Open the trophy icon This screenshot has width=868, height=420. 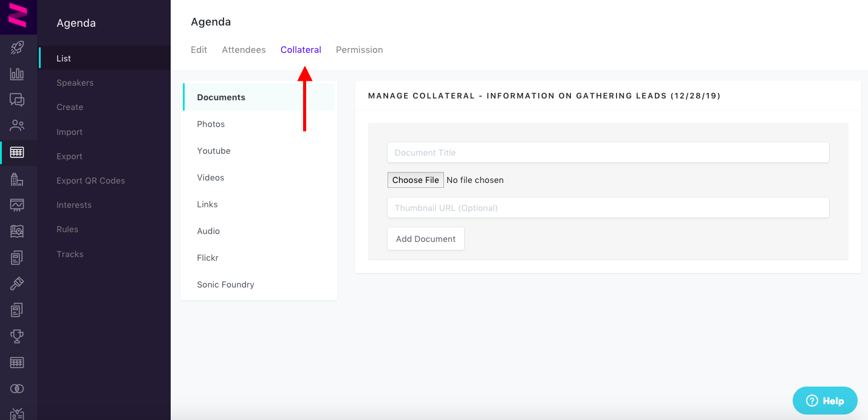(17, 336)
